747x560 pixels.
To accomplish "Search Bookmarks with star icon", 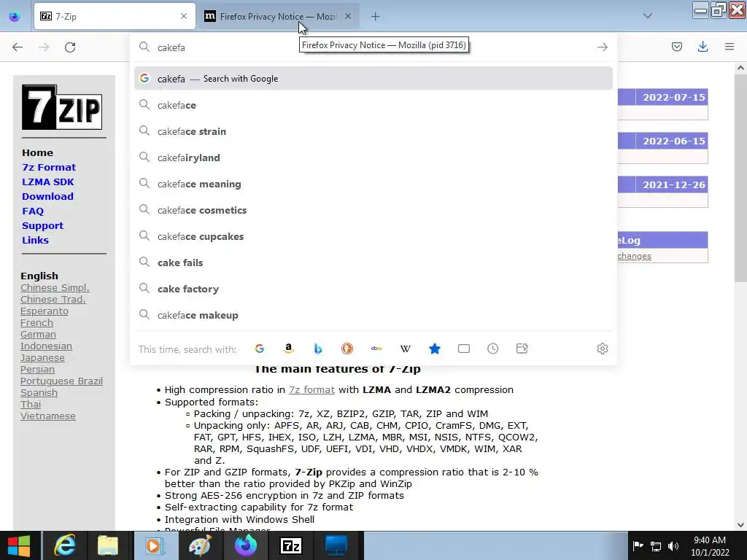I will click(x=435, y=349).
